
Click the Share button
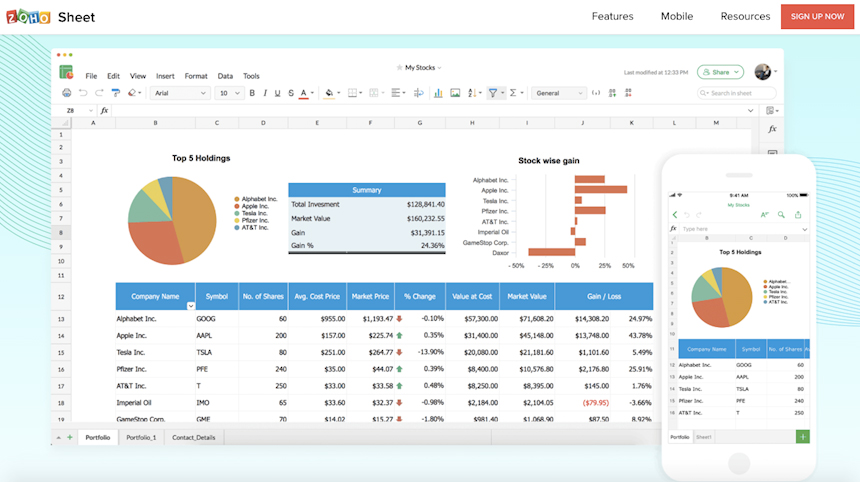(720, 72)
